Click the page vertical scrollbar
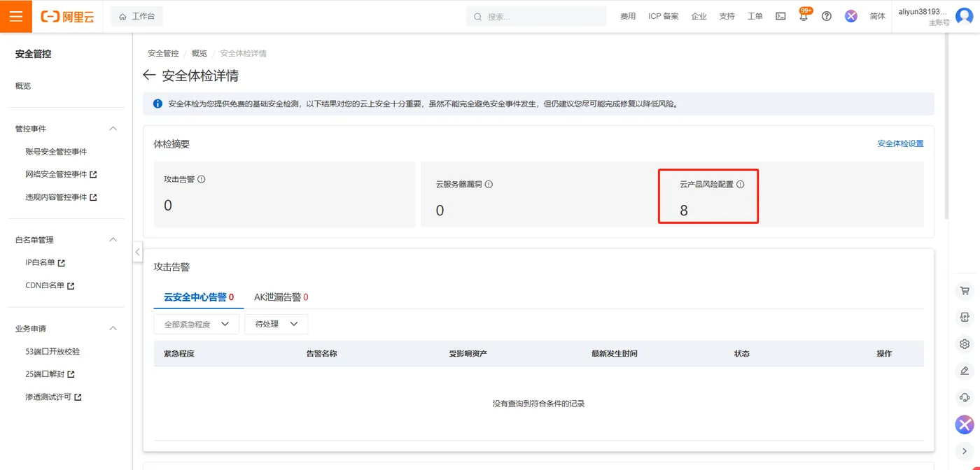 pos(946,126)
